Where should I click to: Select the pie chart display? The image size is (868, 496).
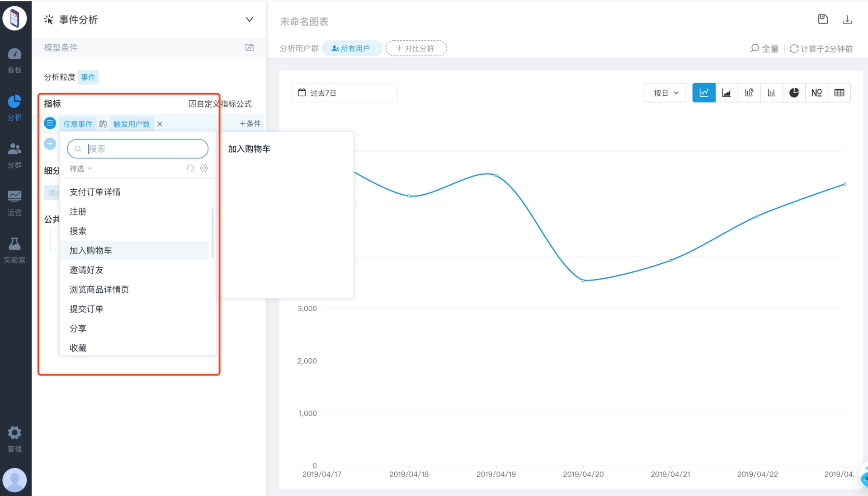pyautogui.click(x=794, y=92)
